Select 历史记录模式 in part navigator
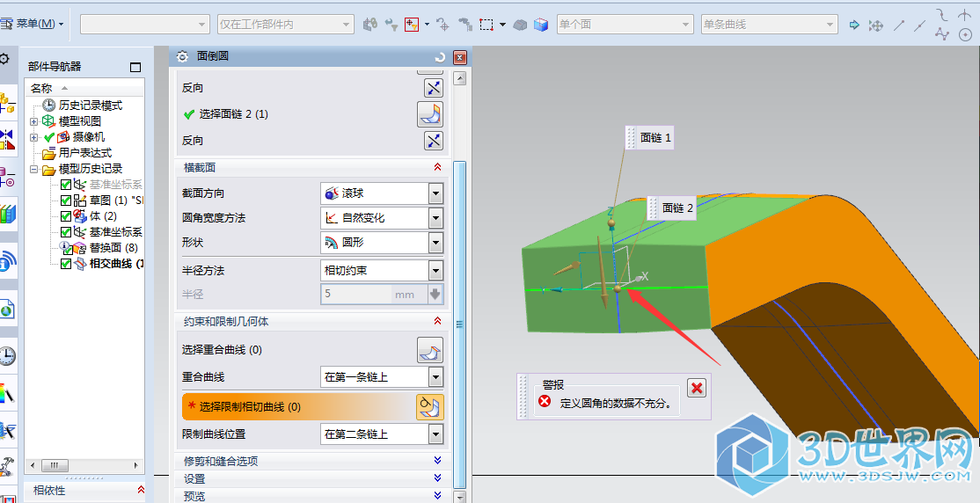Screen dimensions: 980x503 91,105
